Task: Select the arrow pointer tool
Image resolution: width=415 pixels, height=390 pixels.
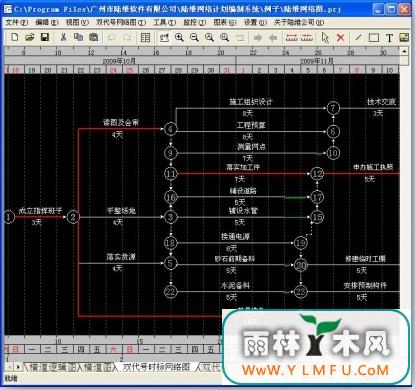Action: 325,37
